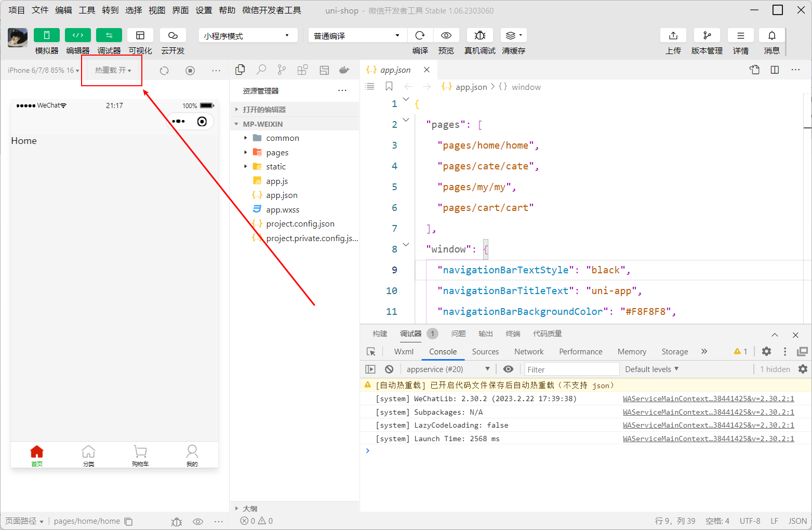
Task: Click inside the console Filter input field
Action: point(571,369)
